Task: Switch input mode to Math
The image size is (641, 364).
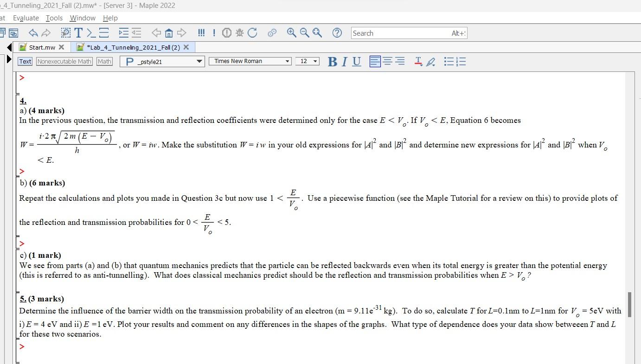Action: [x=104, y=61]
